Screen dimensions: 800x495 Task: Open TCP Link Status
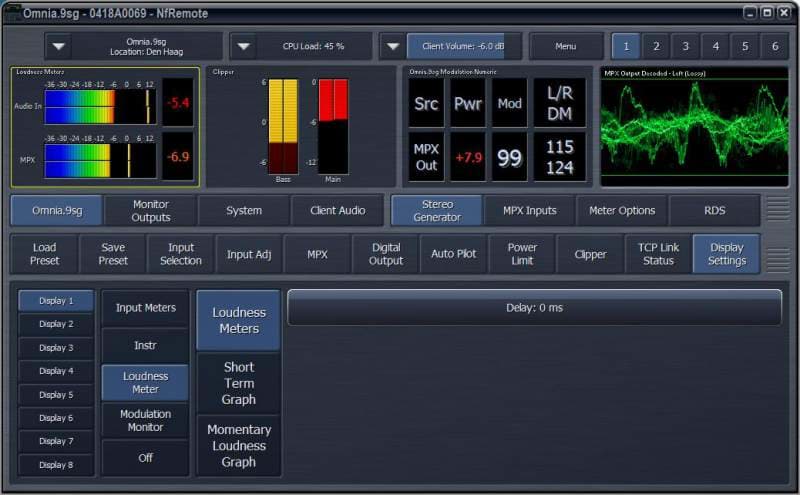pos(658,254)
